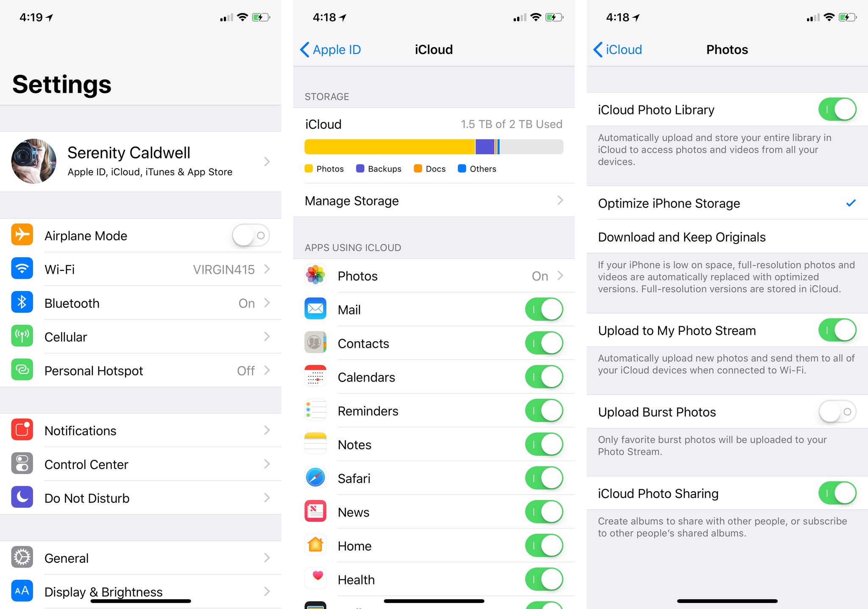Select iCloud back navigation to Apple ID
The width and height of the screenshot is (868, 609).
point(330,49)
